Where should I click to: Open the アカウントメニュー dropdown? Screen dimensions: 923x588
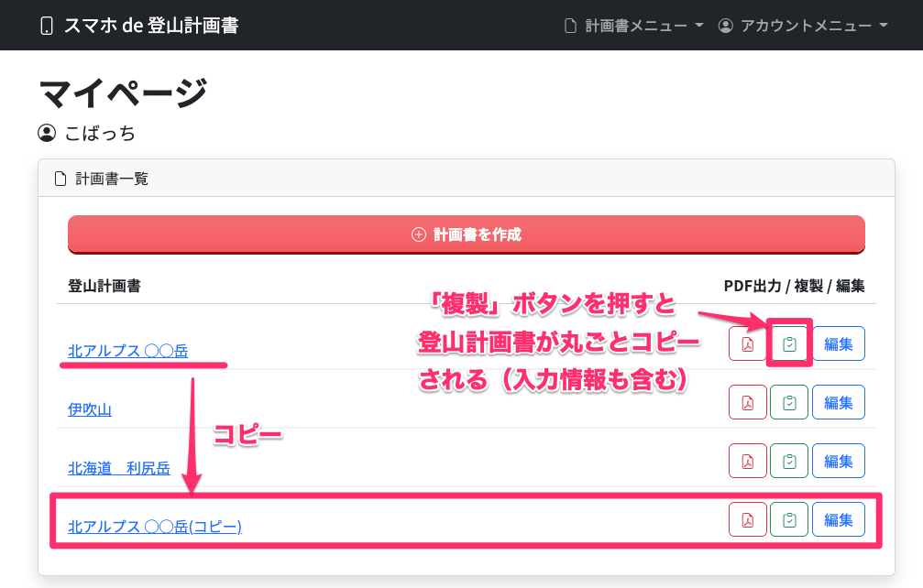803,26
